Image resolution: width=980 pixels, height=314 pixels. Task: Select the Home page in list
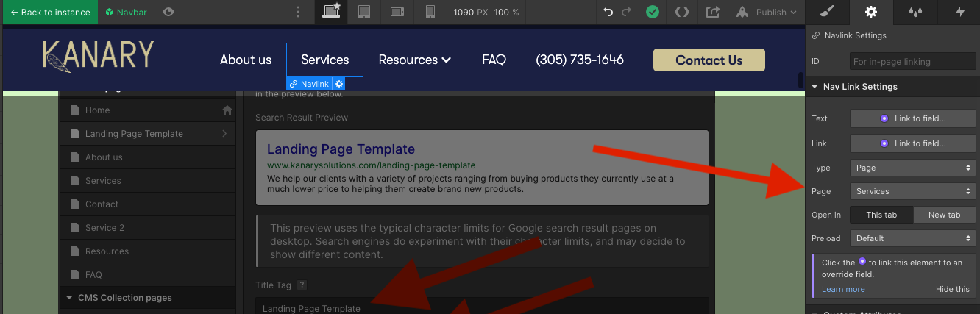pos(147,110)
